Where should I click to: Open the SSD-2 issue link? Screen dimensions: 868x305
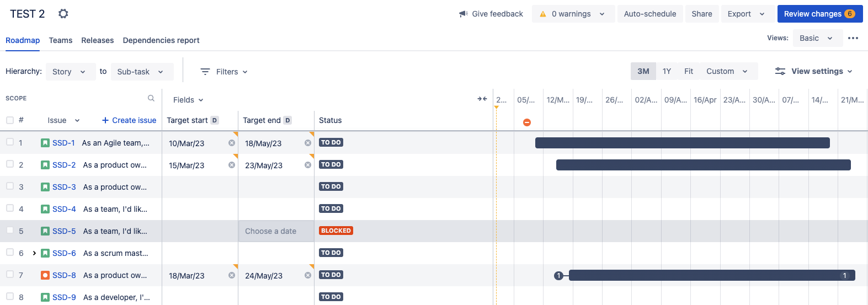click(64, 165)
